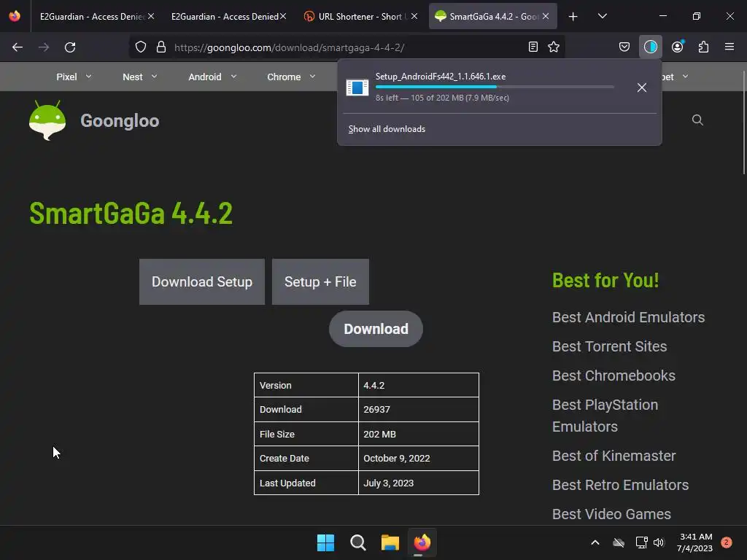Open the Best Video Games link
Screen dimensions: 747x560
tap(611, 514)
